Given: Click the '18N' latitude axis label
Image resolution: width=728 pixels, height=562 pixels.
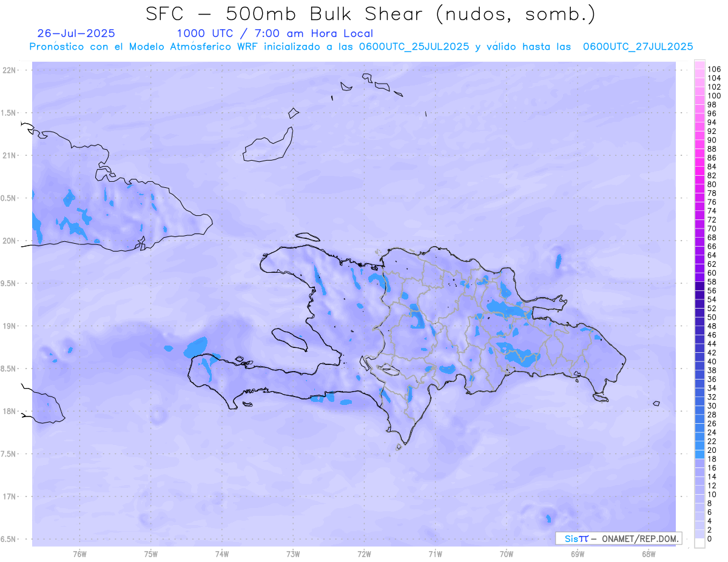Looking at the screenshot, I should coord(9,411).
